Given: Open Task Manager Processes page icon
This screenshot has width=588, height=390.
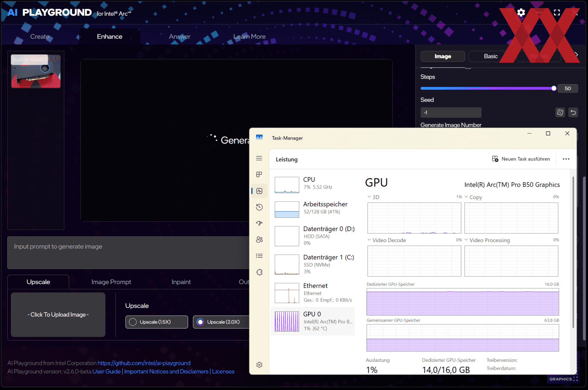Looking at the screenshot, I should (259, 174).
